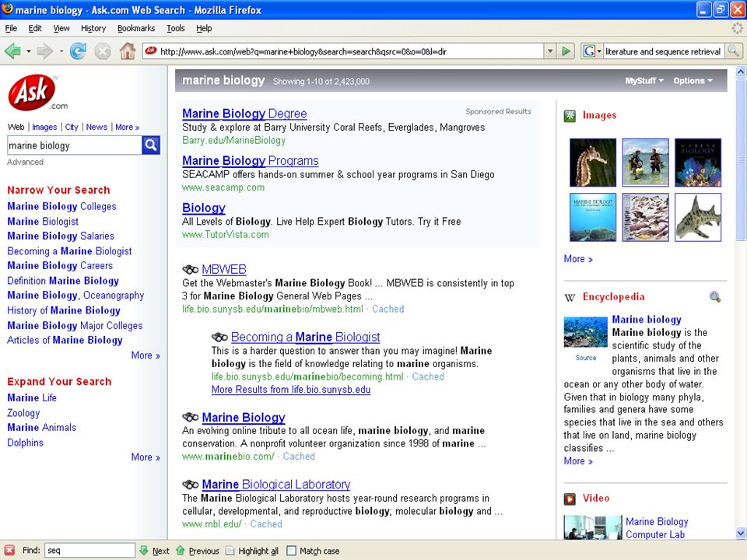
Task: Close the Find bar with red X
Action: click(x=9, y=551)
